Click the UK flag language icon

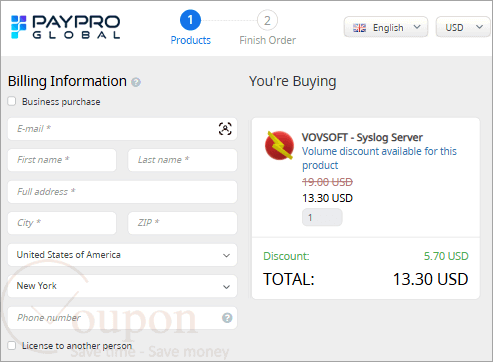point(359,28)
